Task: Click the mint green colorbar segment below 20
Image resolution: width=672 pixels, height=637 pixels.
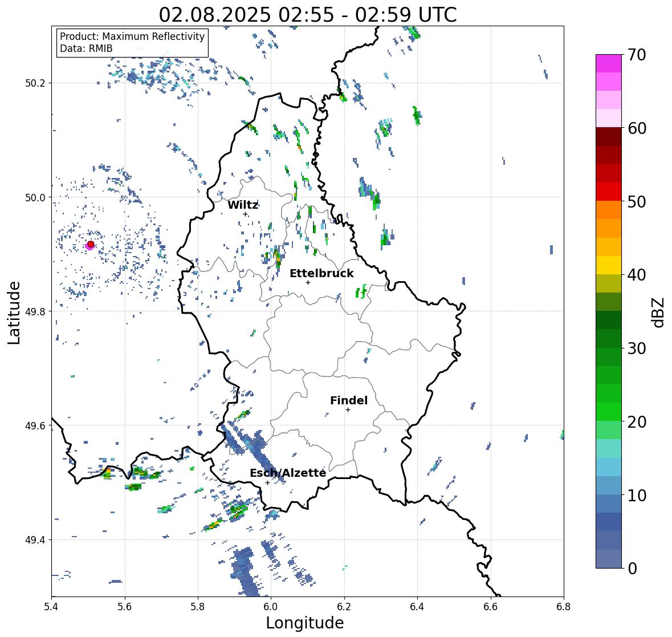Action: click(609, 430)
